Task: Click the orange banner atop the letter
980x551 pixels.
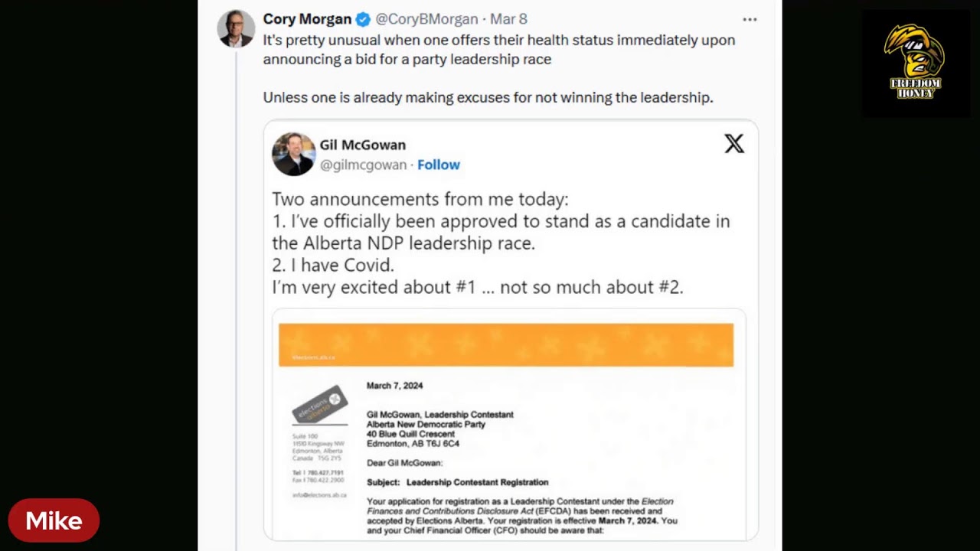Action: coord(505,345)
